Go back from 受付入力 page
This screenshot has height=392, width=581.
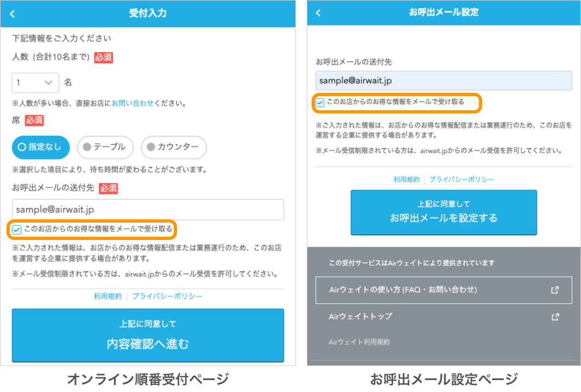(x=12, y=14)
